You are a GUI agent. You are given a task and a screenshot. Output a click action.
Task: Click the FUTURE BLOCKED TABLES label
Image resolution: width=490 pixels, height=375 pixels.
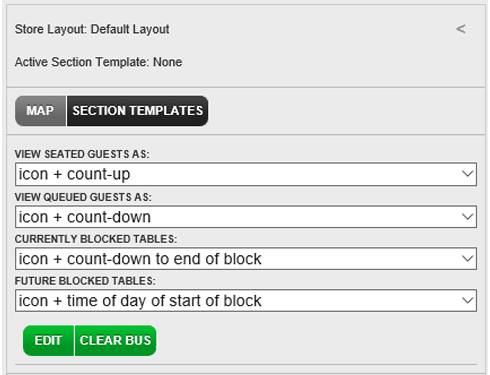coord(85,281)
